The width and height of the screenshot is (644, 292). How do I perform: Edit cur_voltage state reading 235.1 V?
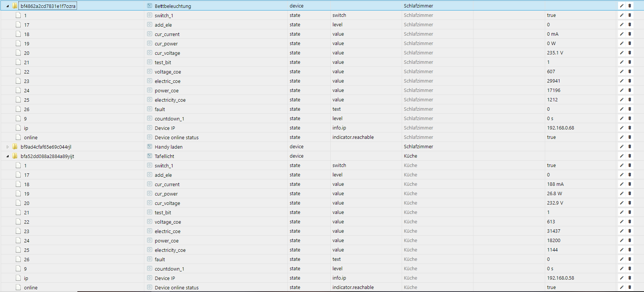point(622,53)
